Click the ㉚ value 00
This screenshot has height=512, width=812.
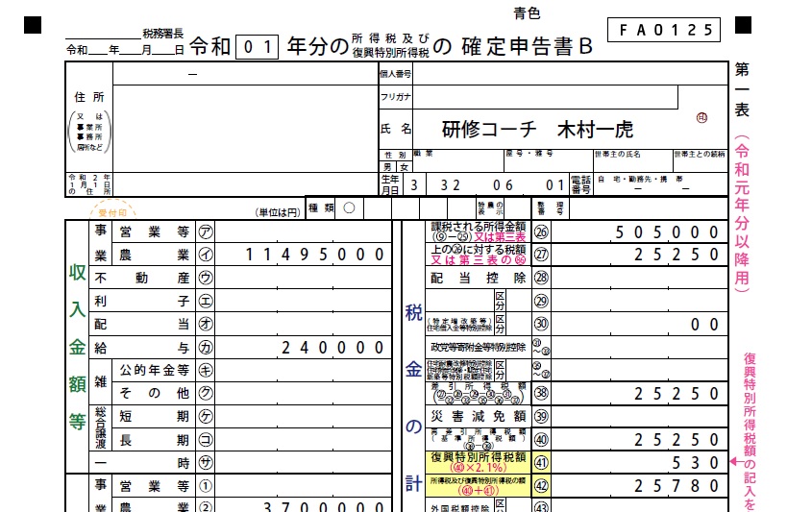coord(704,325)
